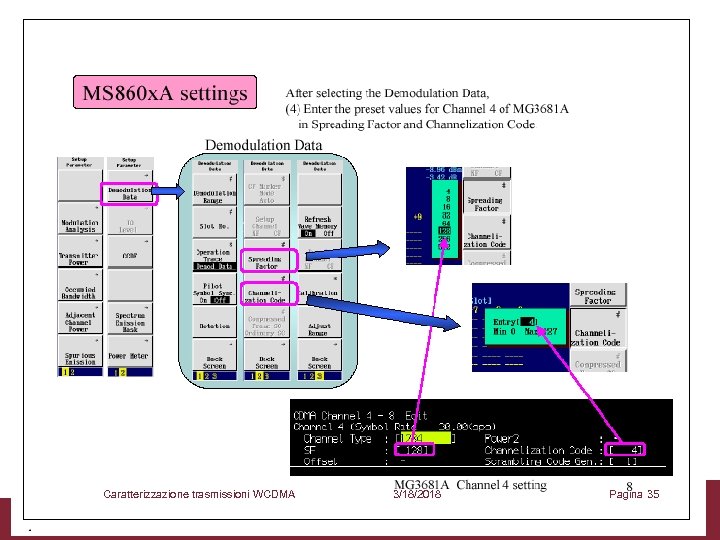Viewport: 720px width, 540px height.
Task: Choose the CCDF soft key
Action: tap(130, 253)
